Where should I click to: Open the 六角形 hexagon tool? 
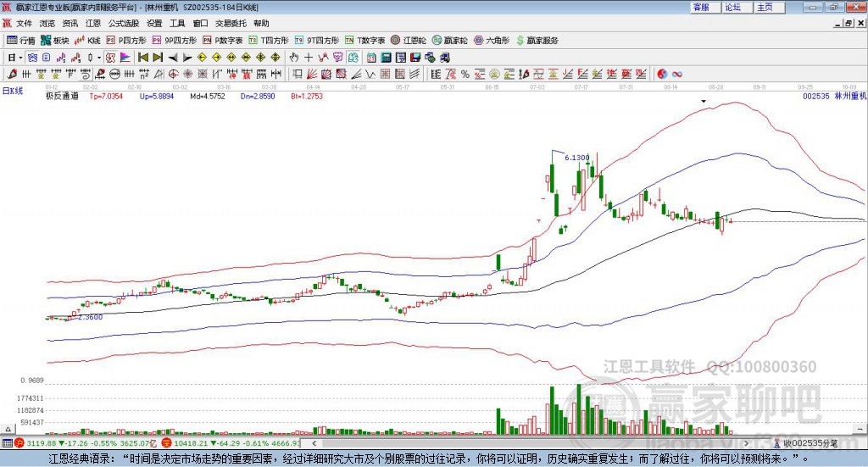[x=492, y=41]
